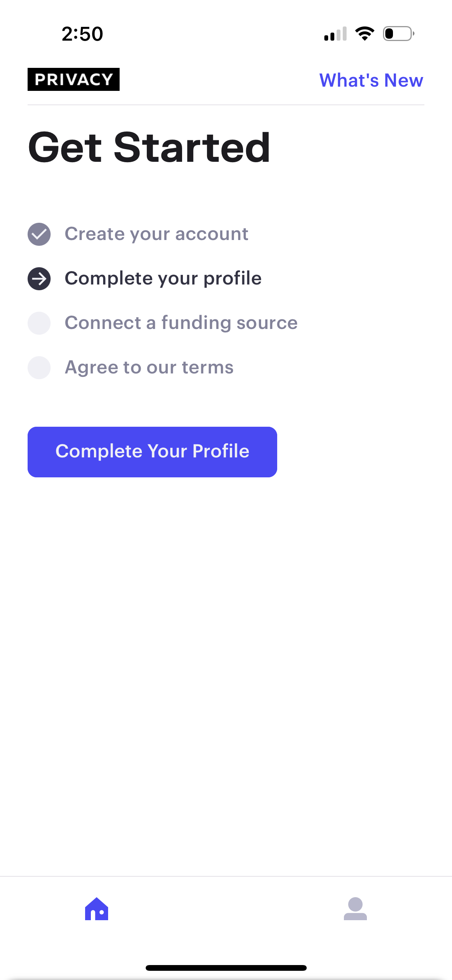
Task: Tap the arrow icon next to Complete your profile
Action: click(x=39, y=278)
